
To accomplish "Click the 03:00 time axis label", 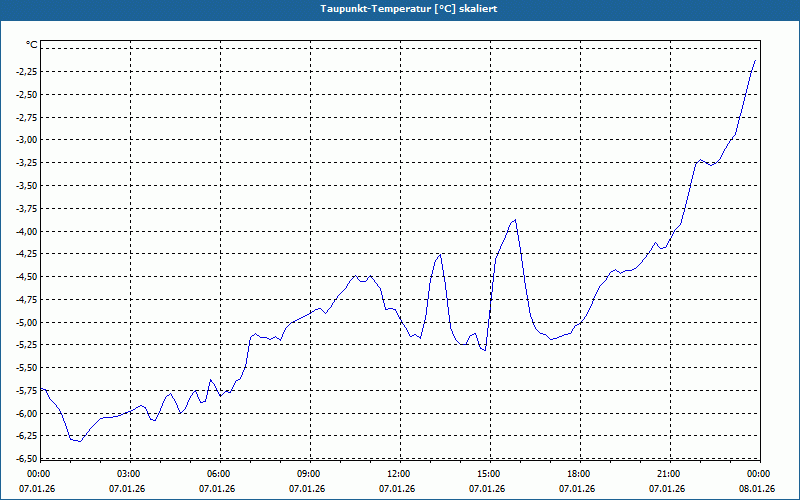I will click(130, 474).
